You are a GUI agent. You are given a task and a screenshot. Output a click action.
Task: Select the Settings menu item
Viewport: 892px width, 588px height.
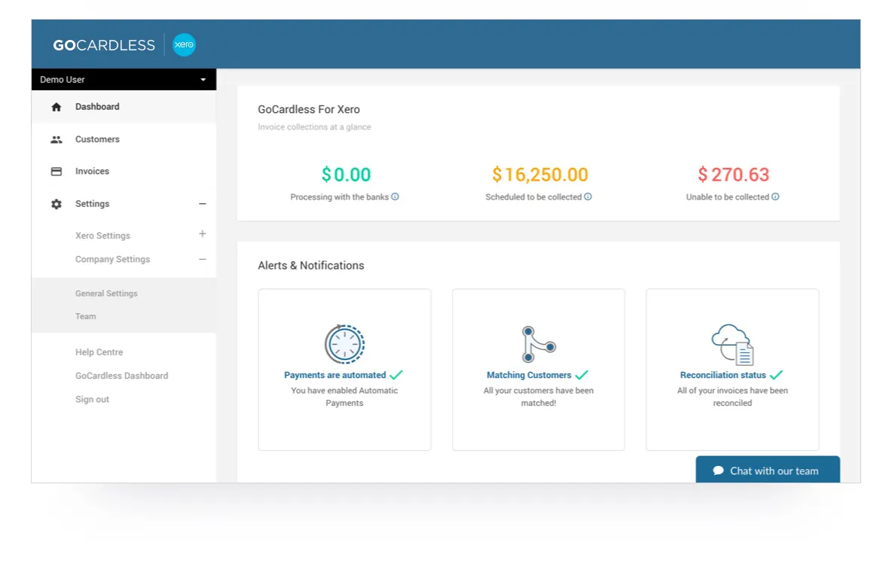[x=92, y=203]
